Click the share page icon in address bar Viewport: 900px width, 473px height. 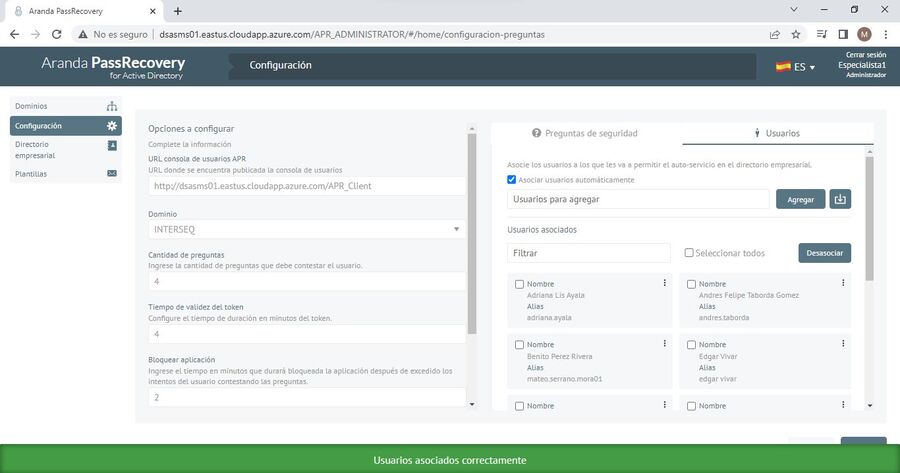click(775, 34)
